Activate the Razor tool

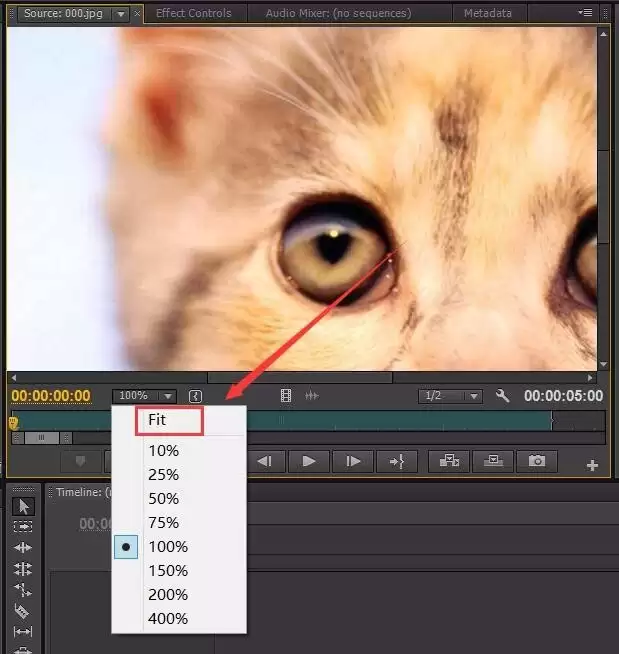coord(23,611)
